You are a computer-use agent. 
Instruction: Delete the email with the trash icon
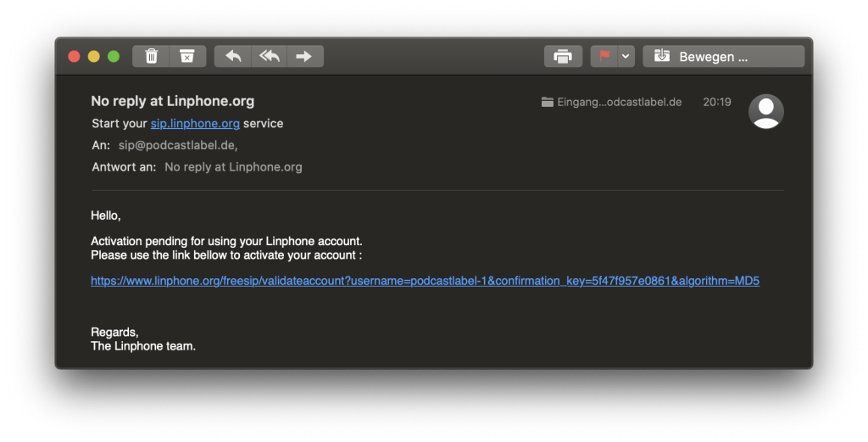pyautogui.click(x=152, y=57)
